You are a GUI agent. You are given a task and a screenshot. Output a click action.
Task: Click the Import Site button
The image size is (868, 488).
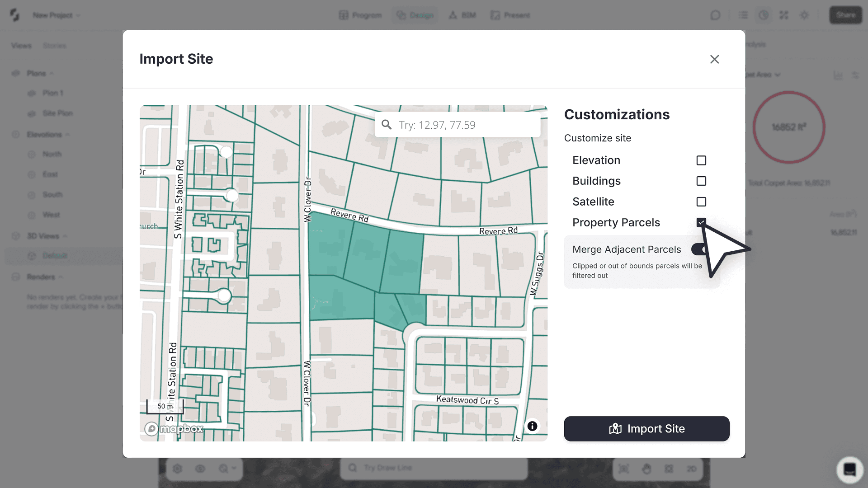pyautogui.click(x=646, y=429)
